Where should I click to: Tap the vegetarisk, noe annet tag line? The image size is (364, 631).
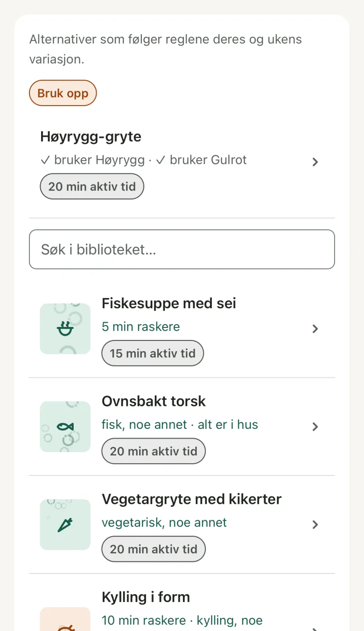point(164,522)
